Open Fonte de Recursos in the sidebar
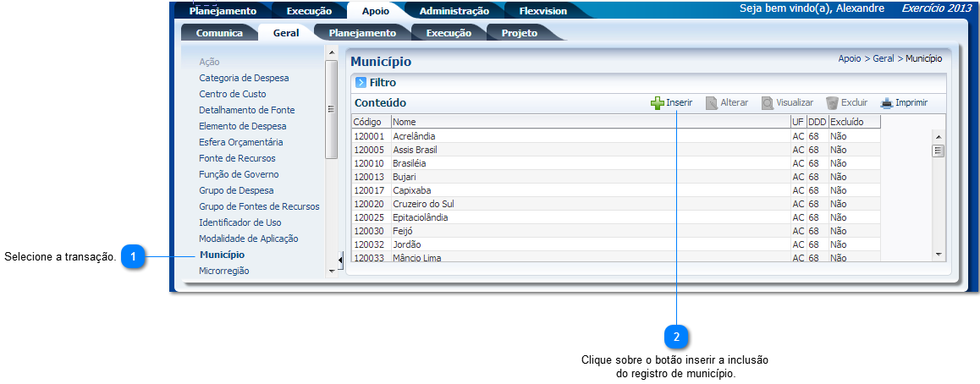This screenshot has height=384, width=980. pyautogui.click(x=237, y=158)
